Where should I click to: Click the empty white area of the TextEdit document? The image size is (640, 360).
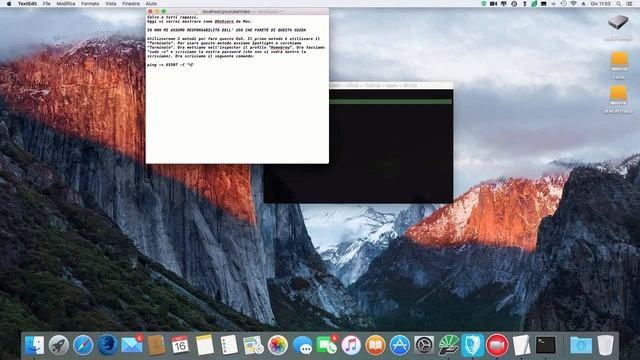coord(237,116)
